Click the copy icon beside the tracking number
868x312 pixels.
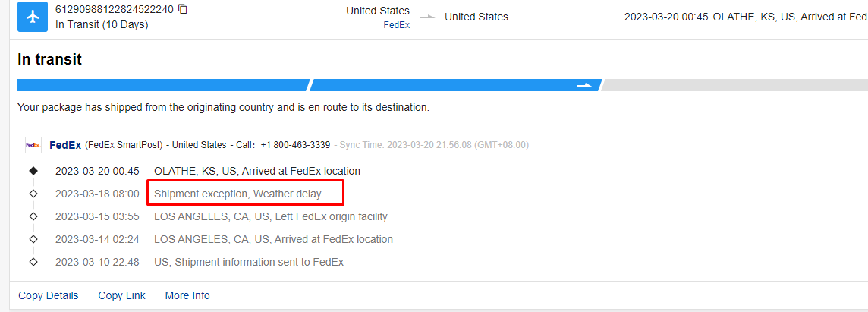point(183,10)
